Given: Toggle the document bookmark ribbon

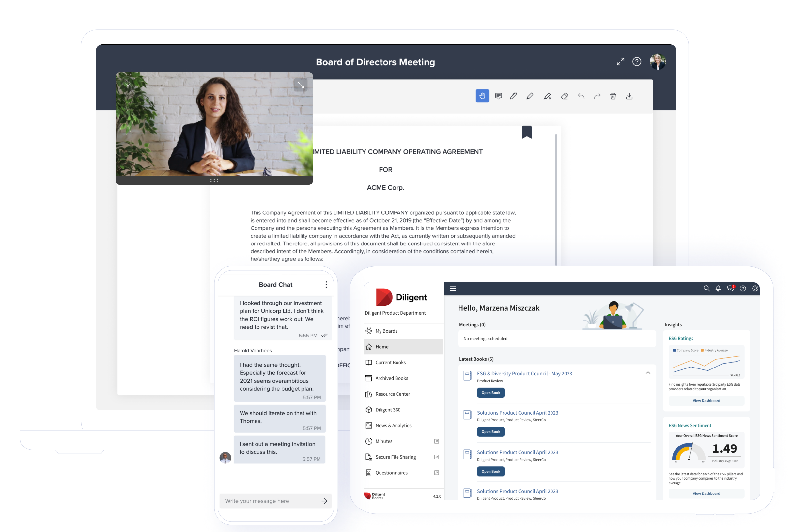Looking at the screenshot, I should point(527,132).
